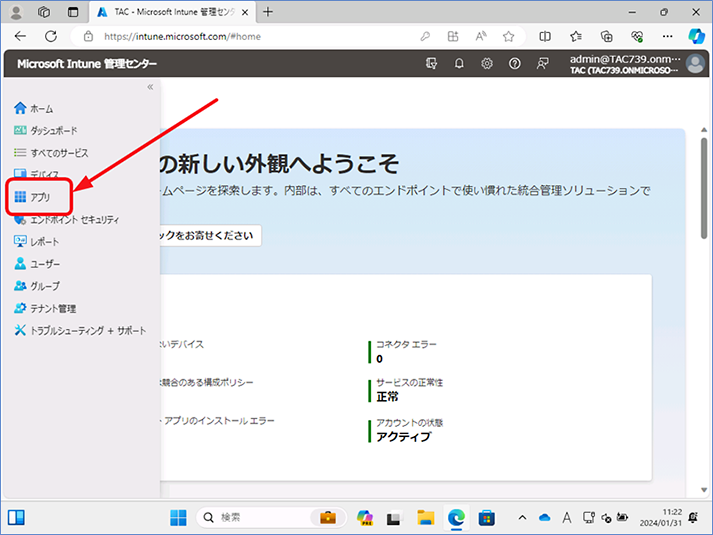Image resolution: width=713 pixels, height=535 pixels.
Task: Click the taskbar 検索 search box
Action: click(x=272, y=517)
